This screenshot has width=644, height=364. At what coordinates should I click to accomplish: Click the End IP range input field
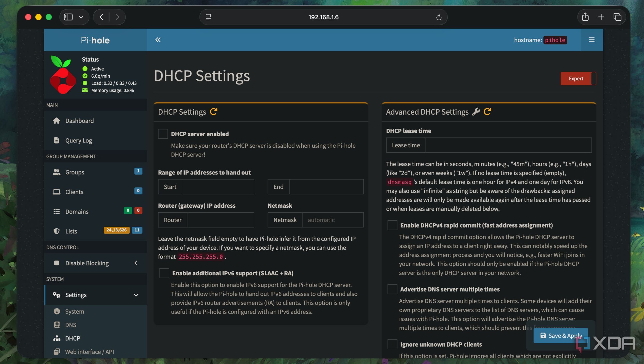[326, 187]
